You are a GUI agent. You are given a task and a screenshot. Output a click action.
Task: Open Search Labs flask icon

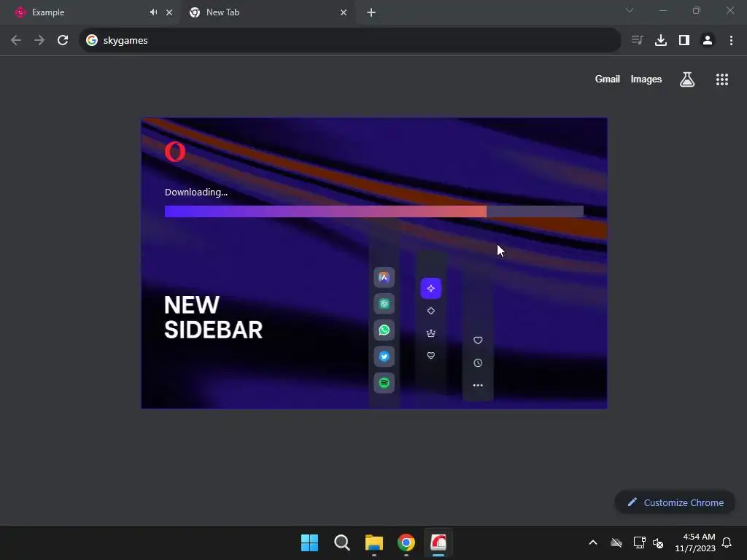(x=687, y=79)
